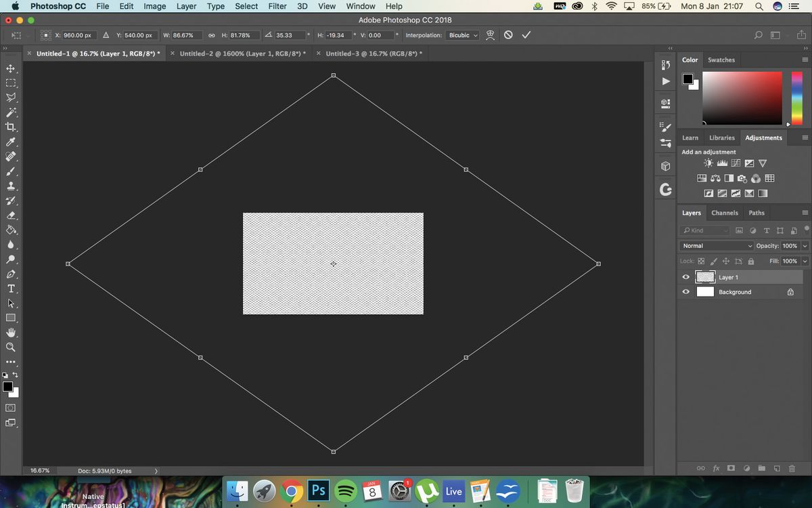Add a Levels adjustment
Viewport: 812px width, 508px height.
coord(721,163)
